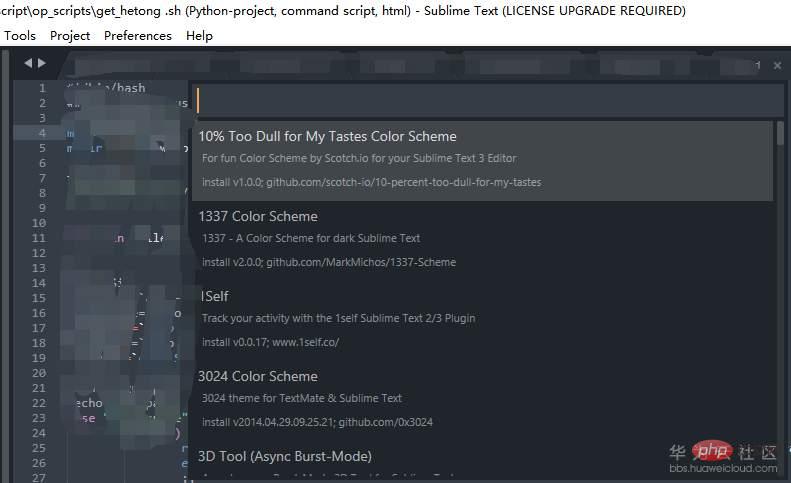Select the 1Self package entry
Image resolution: width=791 pixels, height=483 pixels.
point(483,320)
